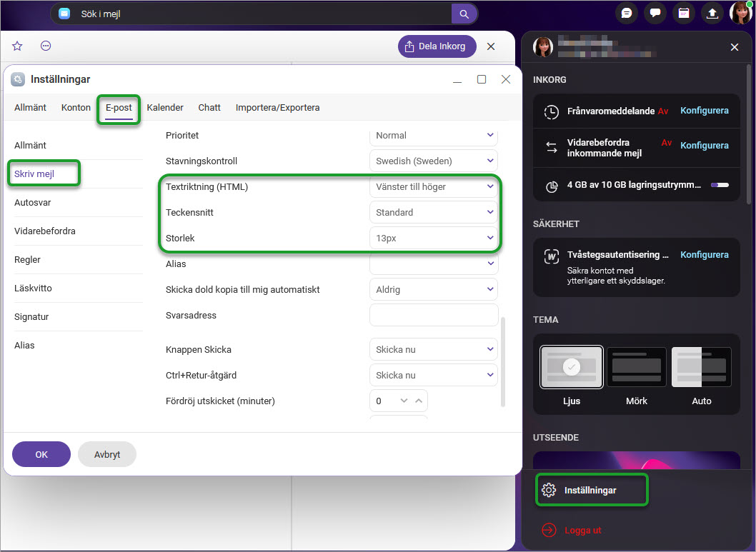
Task: Switch to the Kalender tab
Action: click(165, 108)
